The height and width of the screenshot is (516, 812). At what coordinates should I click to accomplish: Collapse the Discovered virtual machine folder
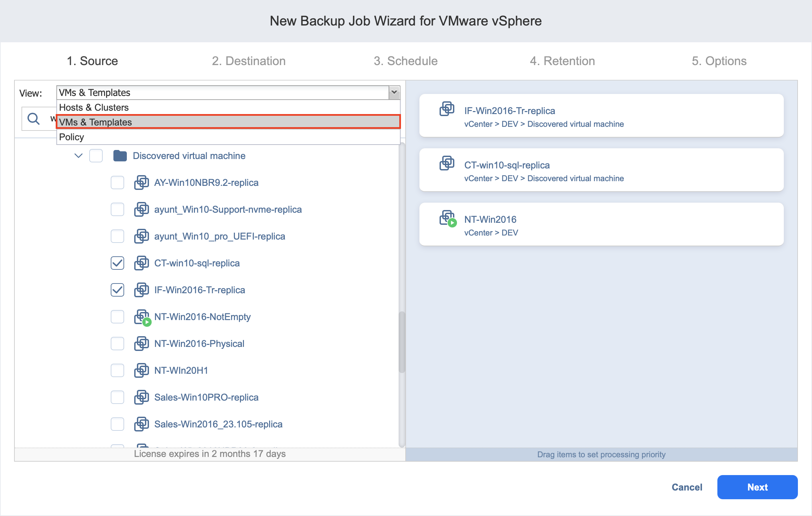[x=78, y=156]
